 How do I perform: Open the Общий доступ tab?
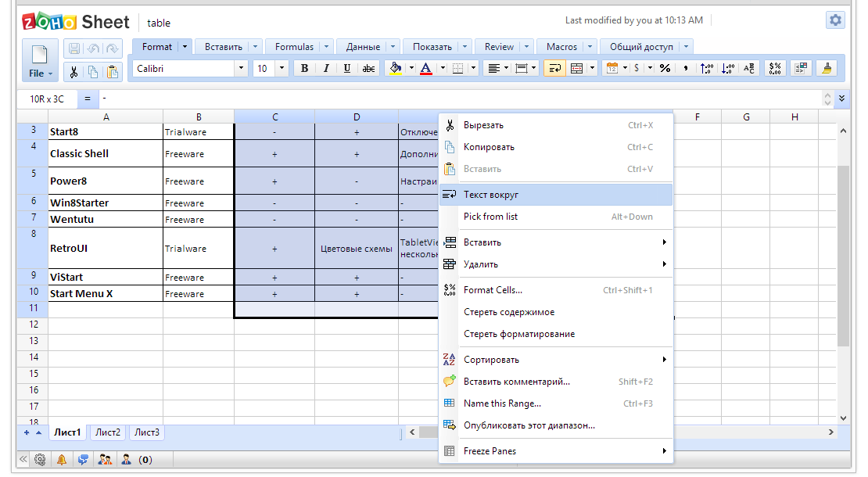coord(641,46)
